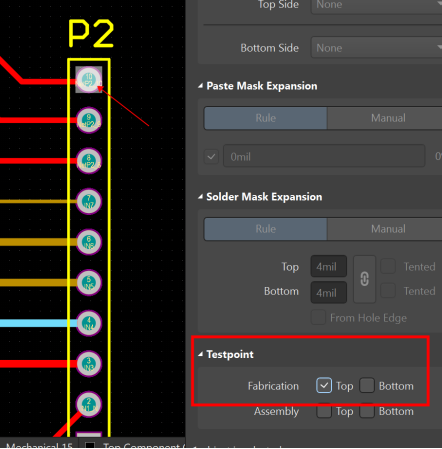Click the P2 designator text
This screenshot has width=442, height=449.
point(91,33)
